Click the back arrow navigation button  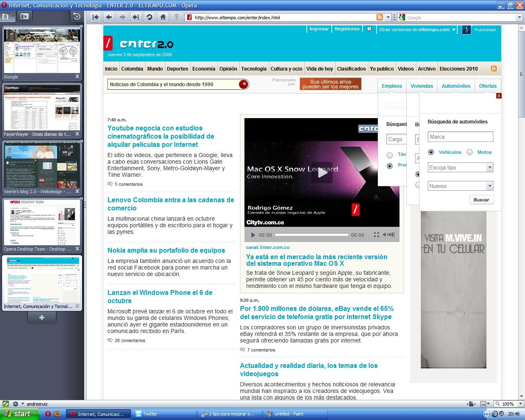109,17
